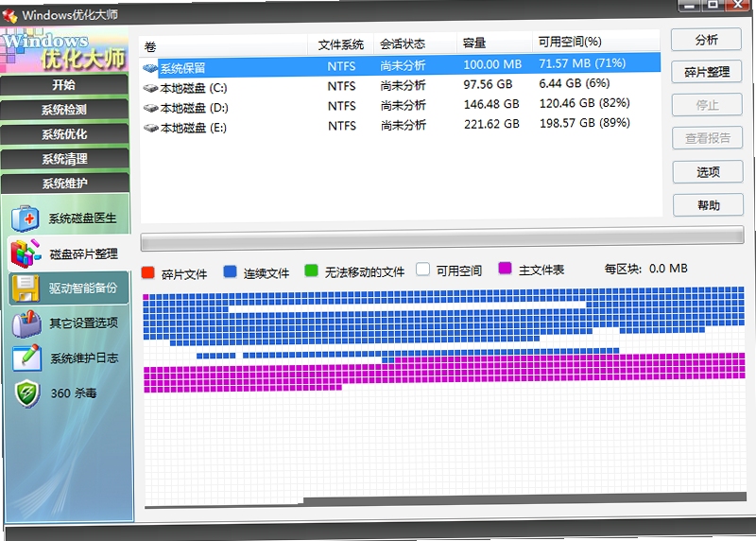Minimize the Windows优化大师 window
The height and width of the screenshot is (541, 756).
tap(690, 5)
